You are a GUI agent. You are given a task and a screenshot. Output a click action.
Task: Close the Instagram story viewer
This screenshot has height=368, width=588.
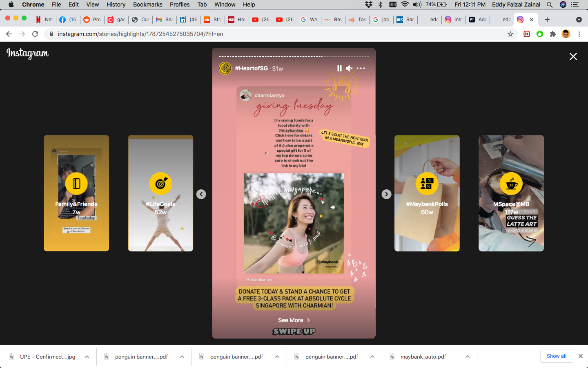(x=573, y=56)
